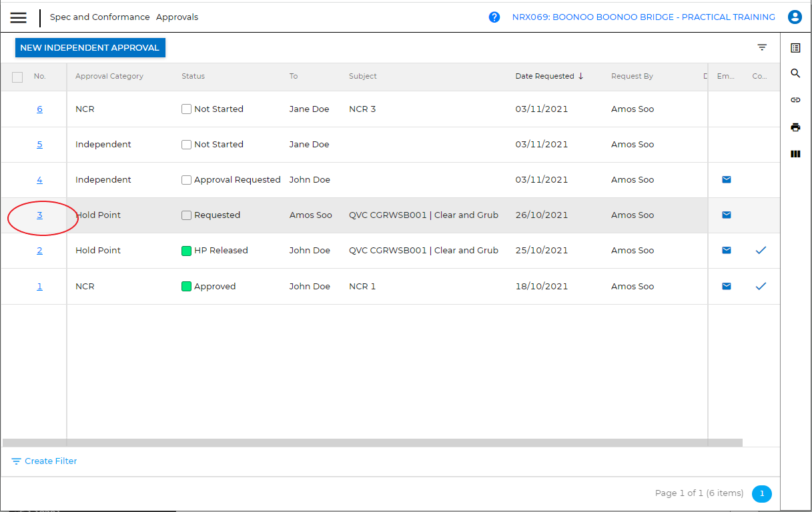Open the Spec and Conformance breadcrumb
Image resolution: width=812 pixels, height=512 pixels.
click(x=99, y=17)
